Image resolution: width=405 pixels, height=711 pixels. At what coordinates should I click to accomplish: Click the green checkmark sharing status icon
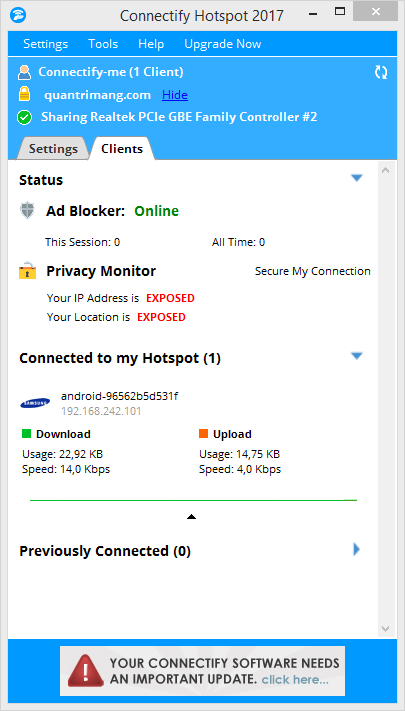[24, 117]
